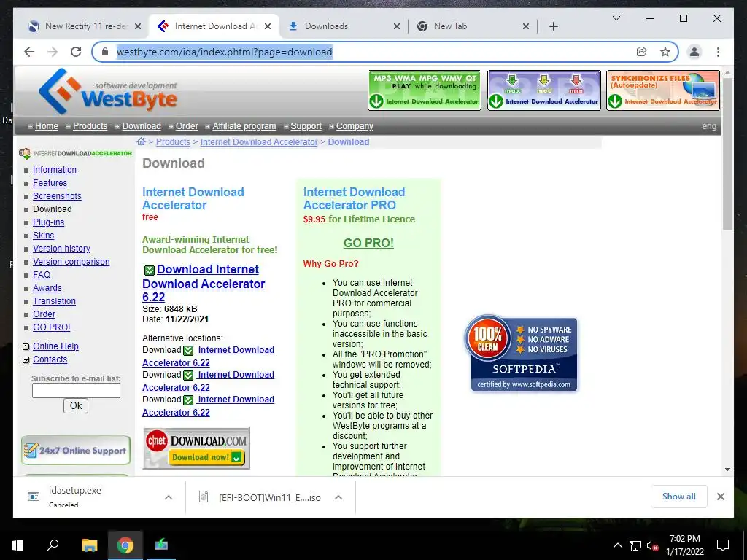
Task: Open Company in the site navigation
Action: click(x=355, y=126)
